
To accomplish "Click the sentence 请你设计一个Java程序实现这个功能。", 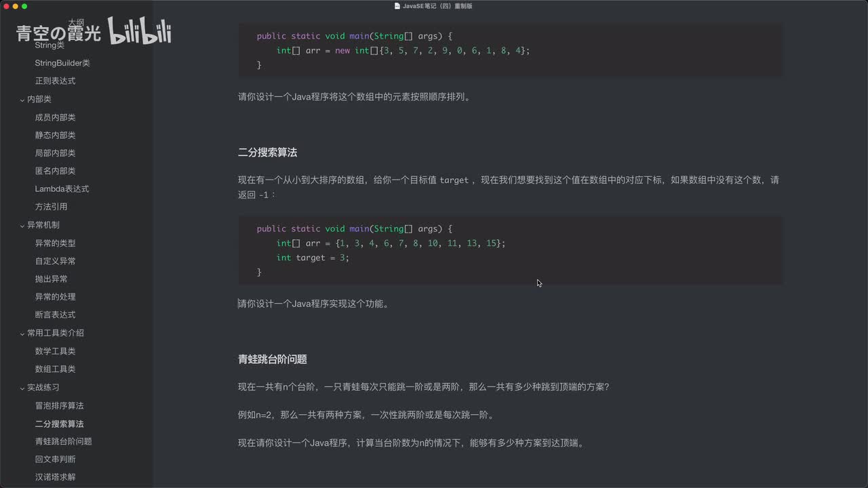I will click(315, 304).
